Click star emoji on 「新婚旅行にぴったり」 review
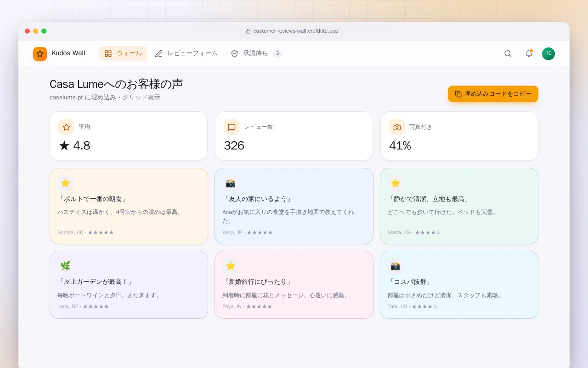Screen dimensions: 588x368 230,266
